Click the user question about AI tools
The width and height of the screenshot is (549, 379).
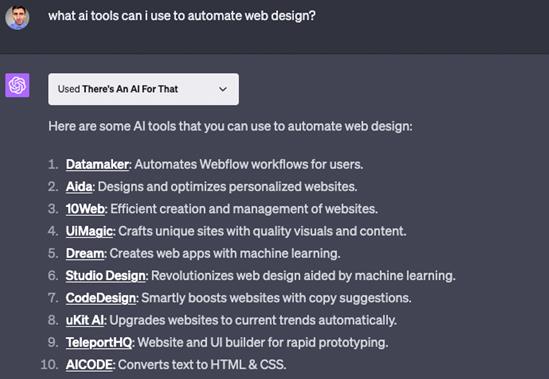(182, 16)
